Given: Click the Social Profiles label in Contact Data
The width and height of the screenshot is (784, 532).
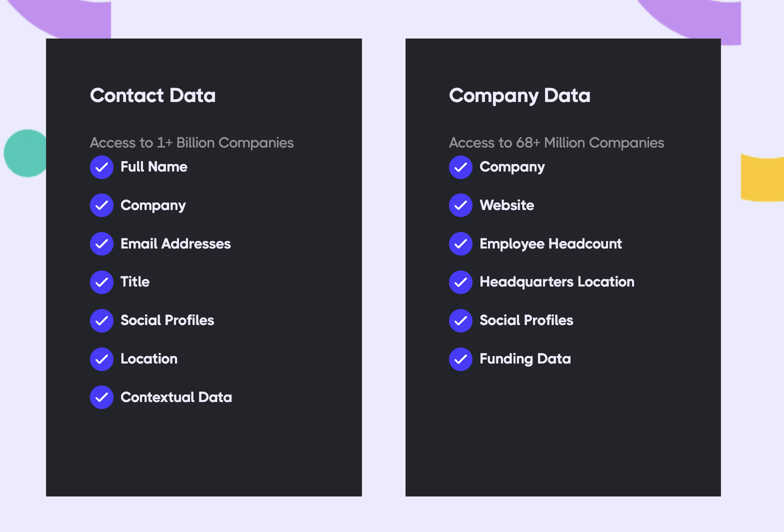Looking at the screenshot, I should (167, 320).
